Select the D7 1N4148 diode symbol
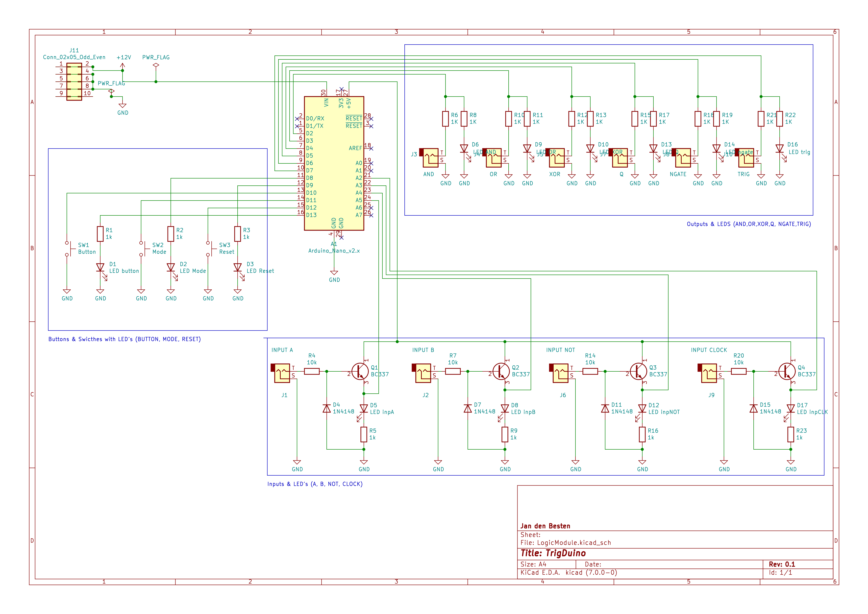 click(x=468, y=408)
